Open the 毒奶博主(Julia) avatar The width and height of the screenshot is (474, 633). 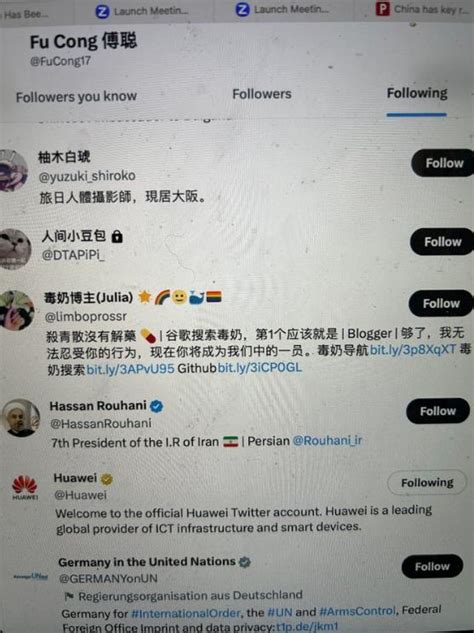point(17,310)
